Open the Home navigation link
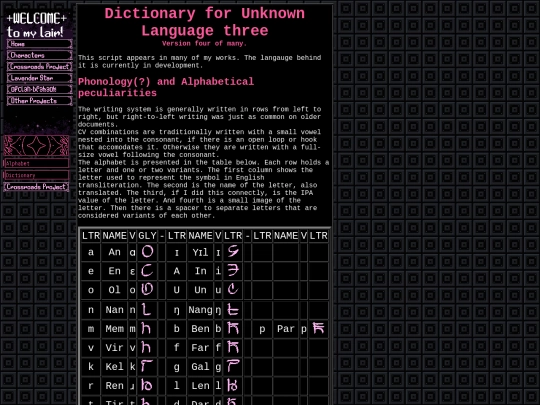The height and width of the screenshot is (405, 540). click(x=40, y=44)
